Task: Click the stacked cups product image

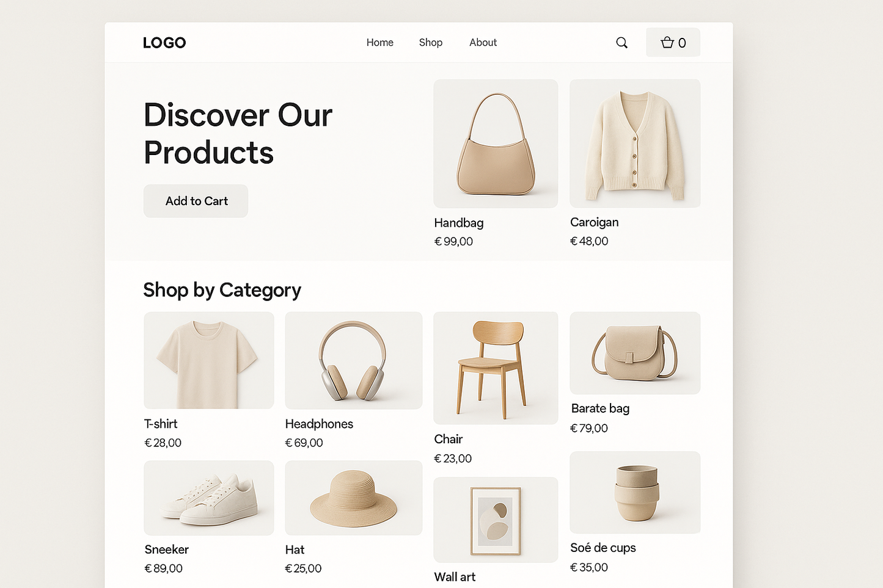Action: (x=634, y=492)
